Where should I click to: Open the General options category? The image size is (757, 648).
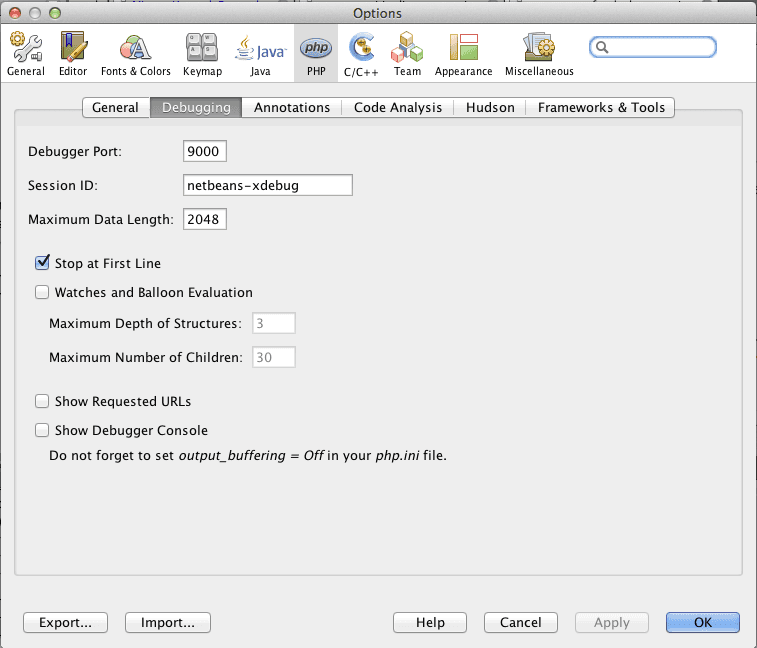click(x=26, y=54)
